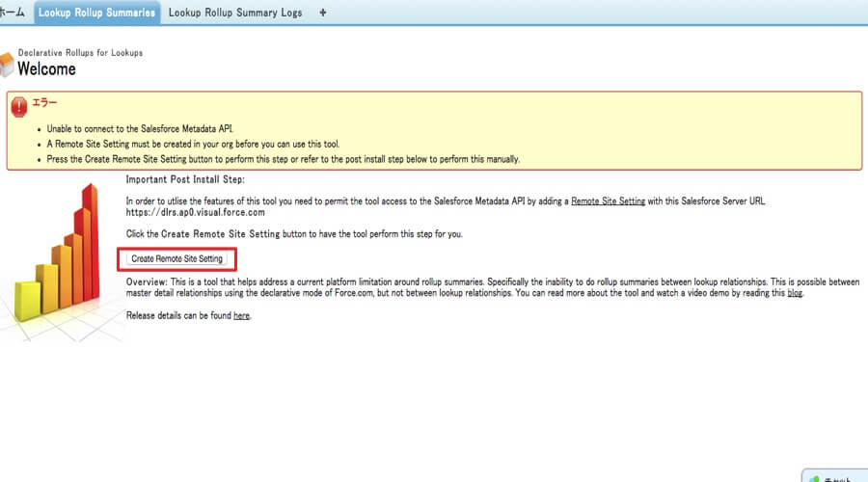Open the chat widget at bottom-right corner
The image size is (868, 482).
[835, 476]
